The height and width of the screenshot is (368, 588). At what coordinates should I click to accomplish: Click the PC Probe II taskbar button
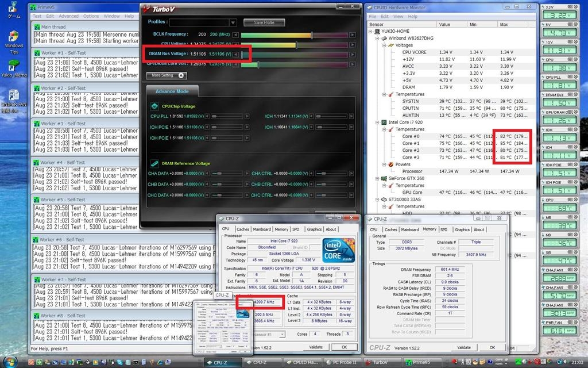[x=341, y=362]
